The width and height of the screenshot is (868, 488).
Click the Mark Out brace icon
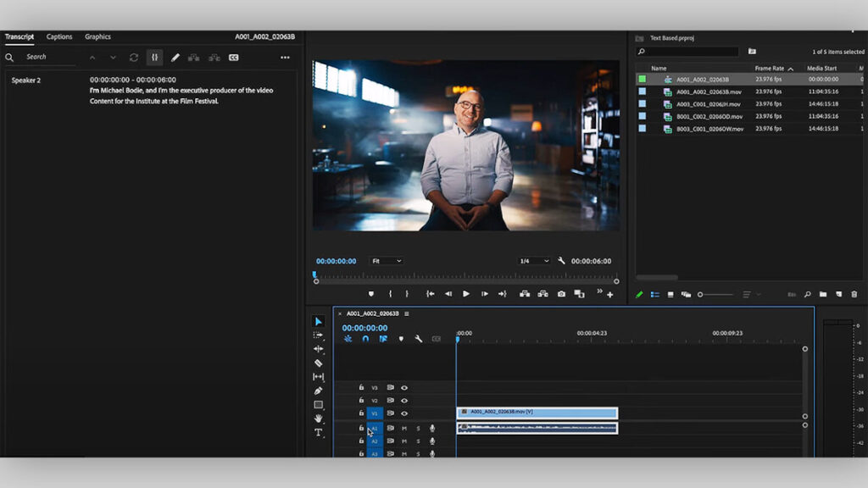pyautogui.click(x=407, y=294)
